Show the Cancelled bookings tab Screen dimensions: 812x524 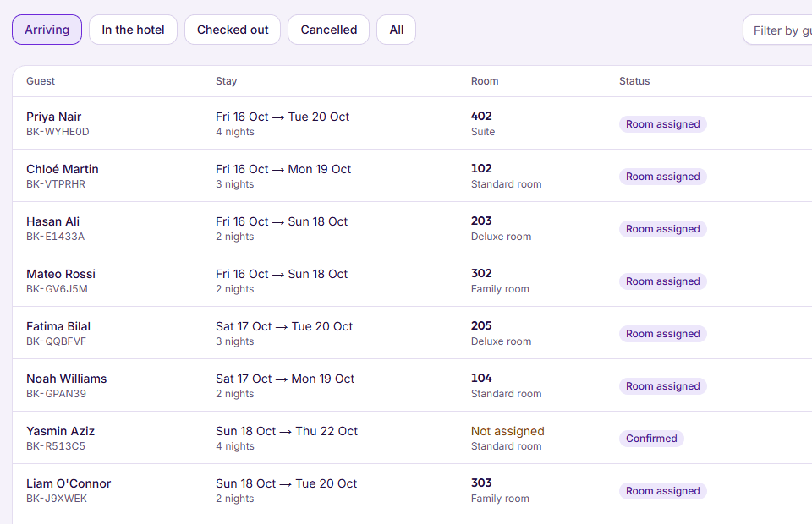pyautogui.click(x=329, y=30)
